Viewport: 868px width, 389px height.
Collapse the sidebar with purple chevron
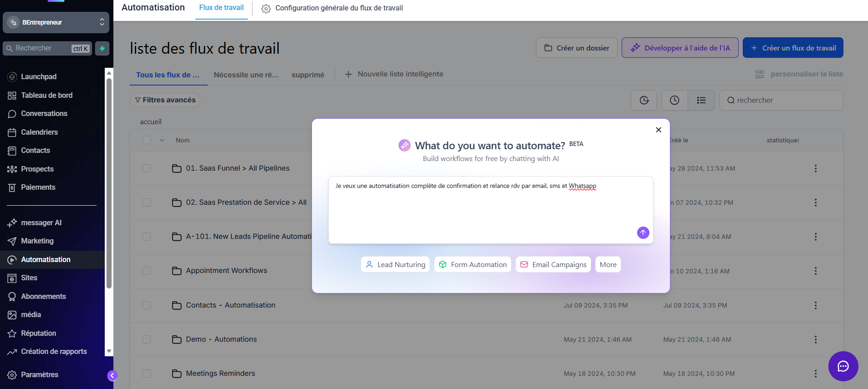pos(112,375)
